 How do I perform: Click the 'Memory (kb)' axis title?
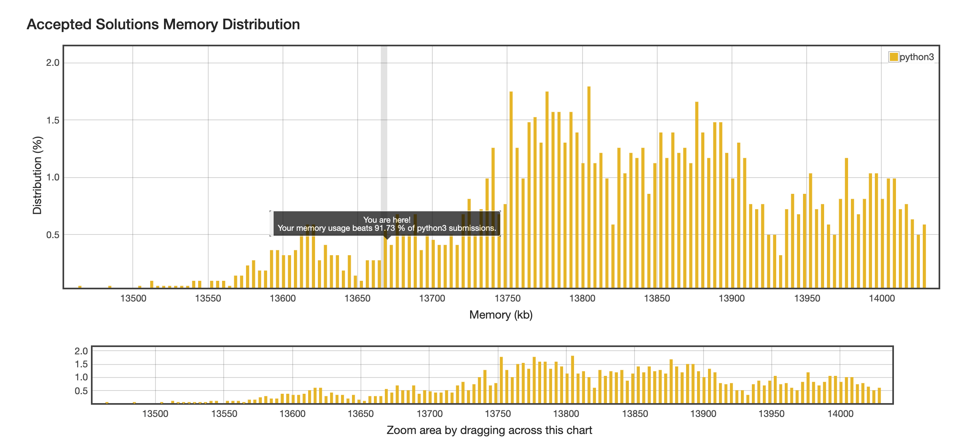point(501,315)
